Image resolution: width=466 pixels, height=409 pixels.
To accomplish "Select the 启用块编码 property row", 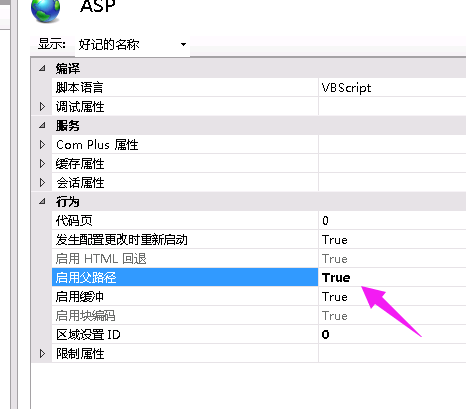I will pyautogui.click(x=185, y=316).
